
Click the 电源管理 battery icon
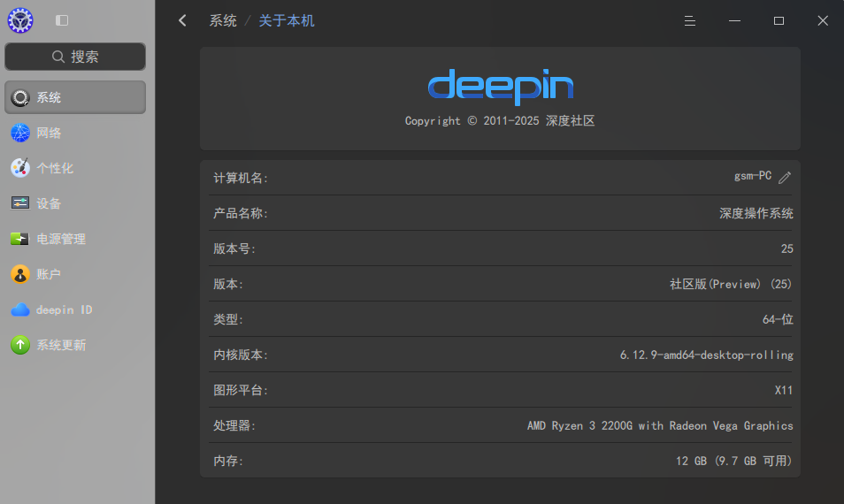click(x=20, y=238)
